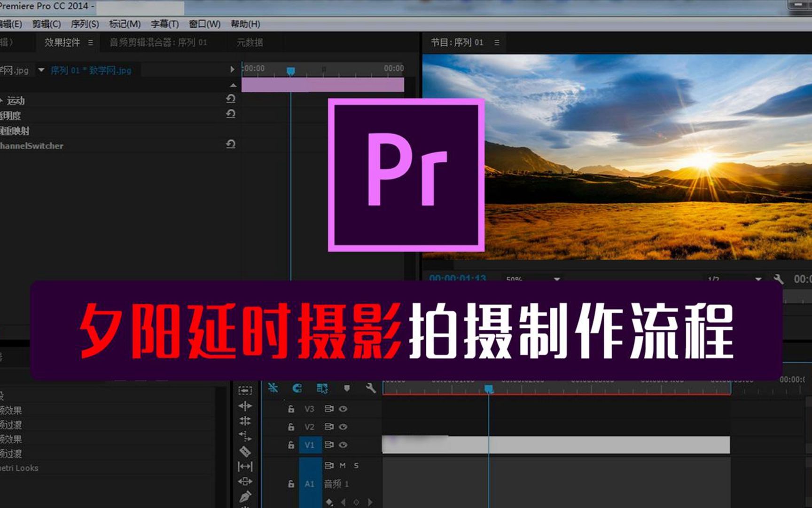Target the A1 audio track header
Screen dimensions: 812x508
tap(310, 483)
